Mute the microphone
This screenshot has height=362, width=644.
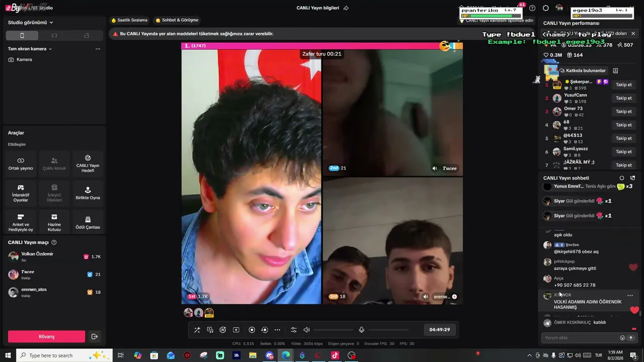coord(361,330)
